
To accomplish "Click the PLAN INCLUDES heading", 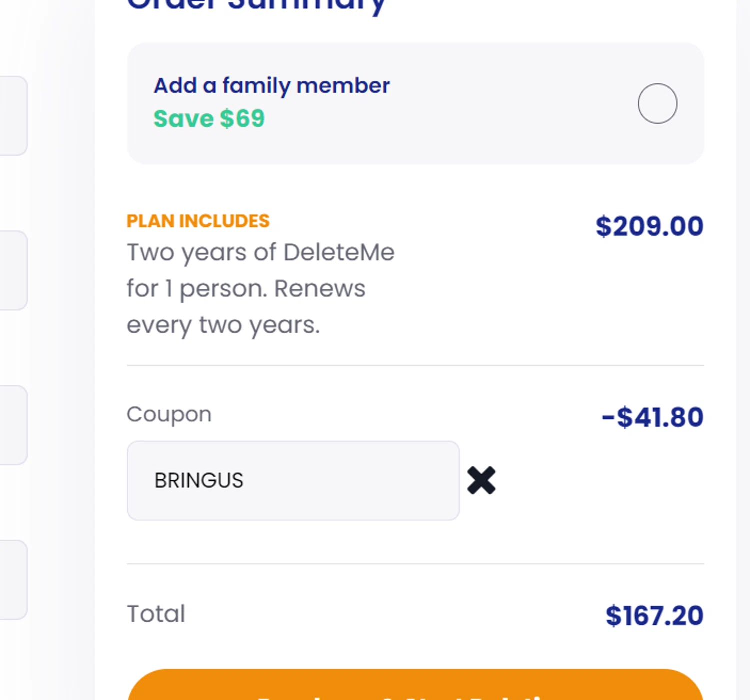I will [198, 221].
